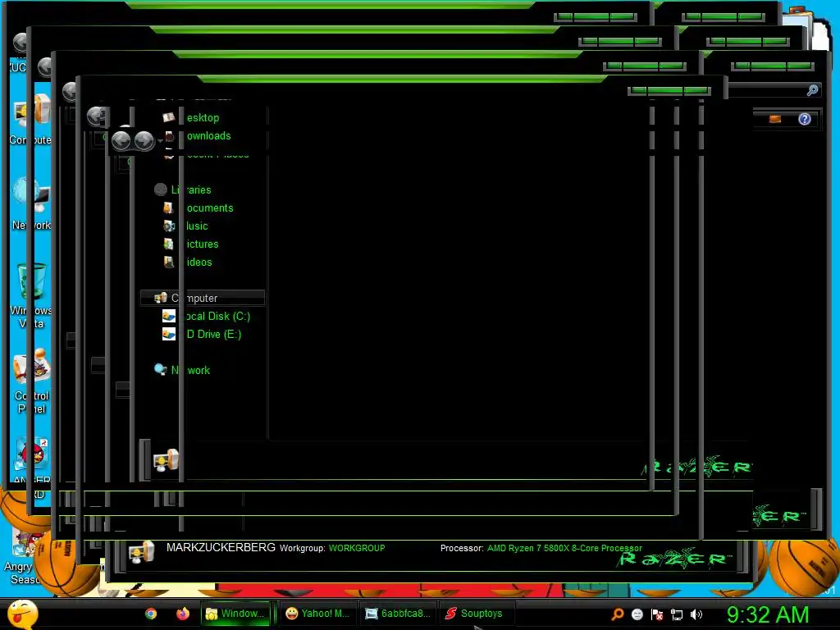Select the Network desktop icon
This screenshot has height=630, width=840.
point(31,203)
